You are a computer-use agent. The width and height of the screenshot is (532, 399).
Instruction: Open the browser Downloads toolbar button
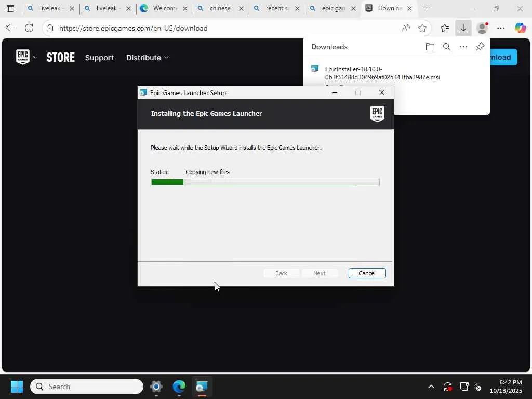pos(463,28)
